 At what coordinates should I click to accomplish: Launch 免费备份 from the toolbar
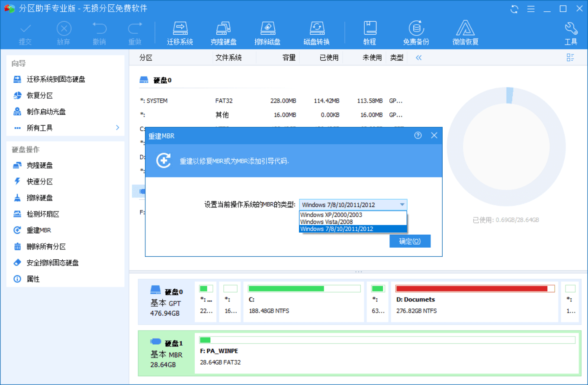[x=416, y=32]
